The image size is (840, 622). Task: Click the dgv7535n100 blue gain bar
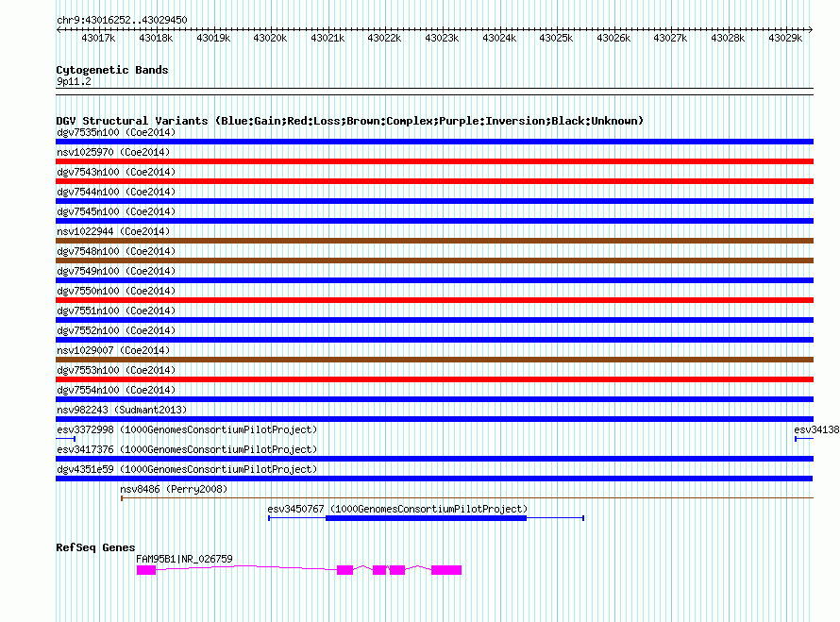point(434,142)
